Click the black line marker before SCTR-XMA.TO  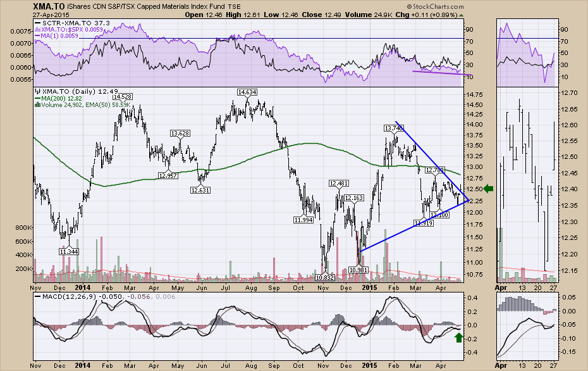tap(38, 23)
